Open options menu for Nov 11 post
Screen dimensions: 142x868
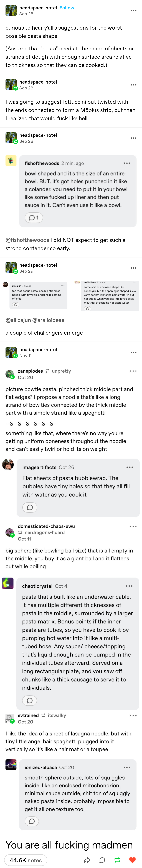134,352
